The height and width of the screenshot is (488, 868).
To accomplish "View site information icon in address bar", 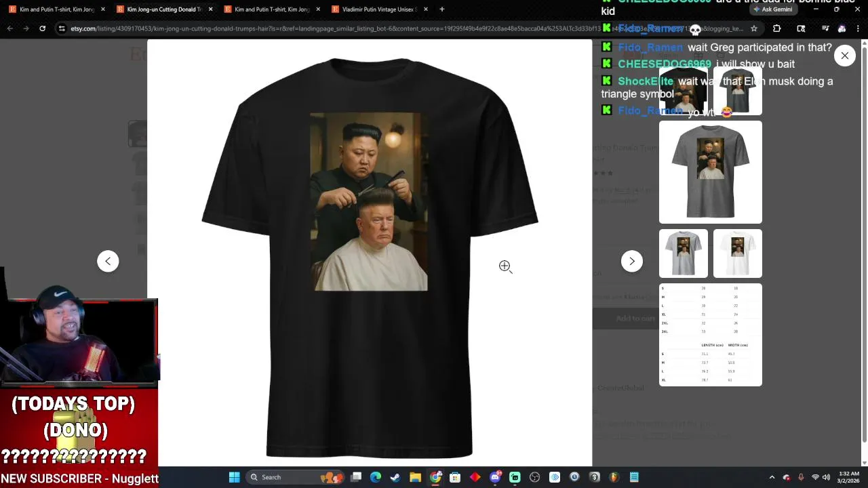I will 62,28.
